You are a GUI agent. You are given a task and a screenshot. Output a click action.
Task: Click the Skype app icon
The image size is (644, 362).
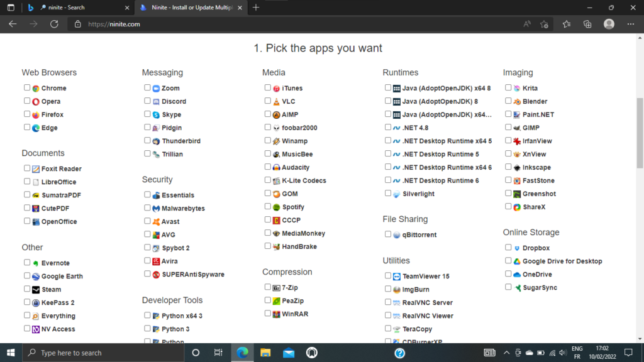point(156,114)
